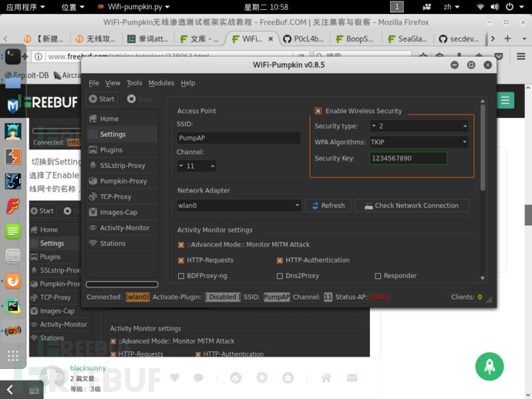Click the SSID PumpAP input field
The image size is (532, 399).
click(x=239, y=138)
